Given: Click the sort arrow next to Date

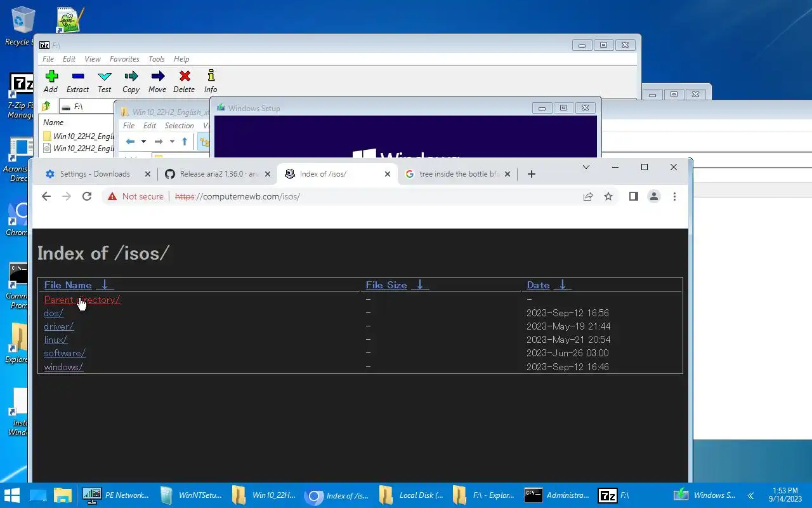Looking at the screenshot, I should point(562,285).
